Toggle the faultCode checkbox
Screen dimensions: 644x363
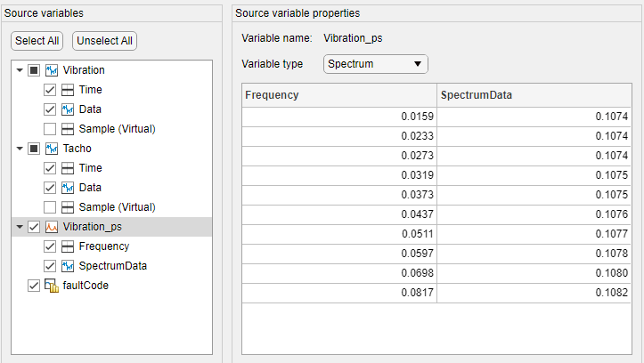(34, 286)
